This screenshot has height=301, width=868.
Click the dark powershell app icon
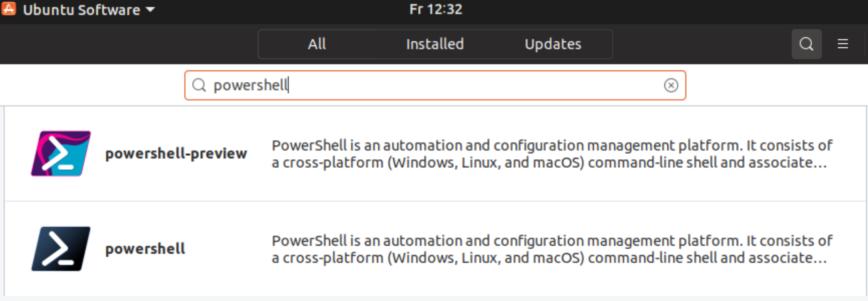pos(61,249)
